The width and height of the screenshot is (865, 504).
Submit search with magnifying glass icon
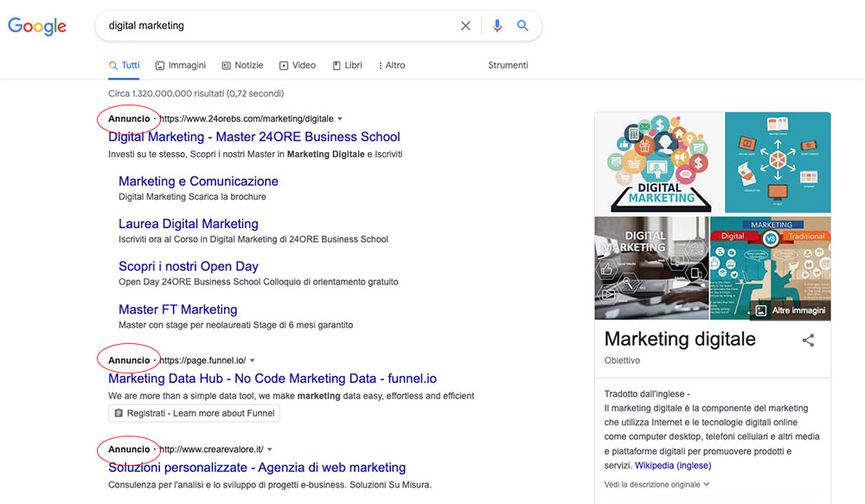point(522,25)
